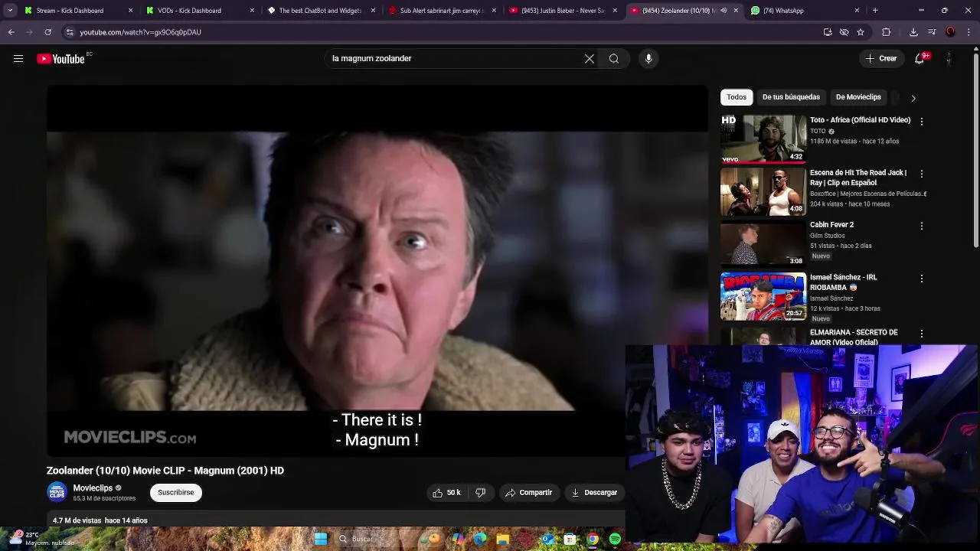The height and width of the screenshot is (551, 980).
Task: Click the browser address bar URL
Action: point(140,32)
